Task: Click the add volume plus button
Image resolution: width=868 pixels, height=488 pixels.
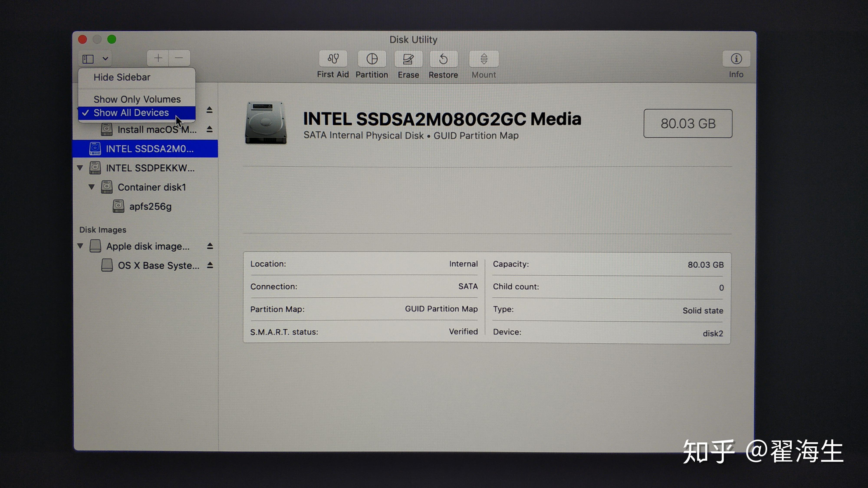Action: [158, 58]
